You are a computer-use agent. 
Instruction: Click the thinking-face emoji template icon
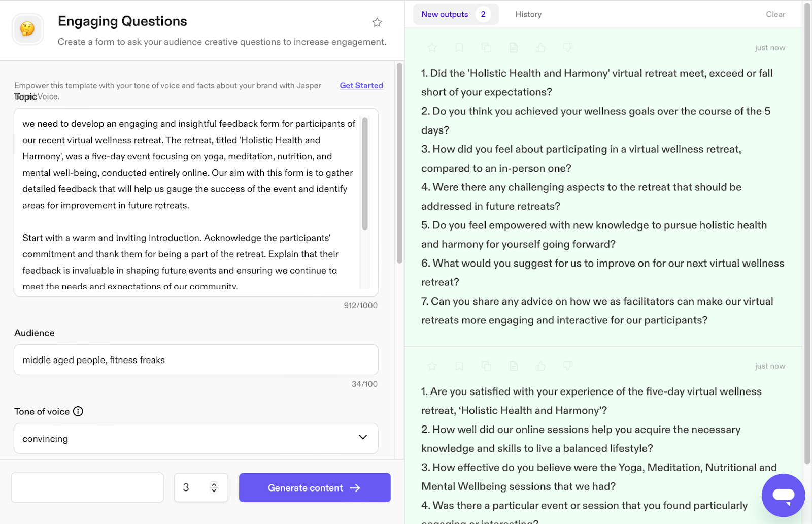(x=28, y=29)
